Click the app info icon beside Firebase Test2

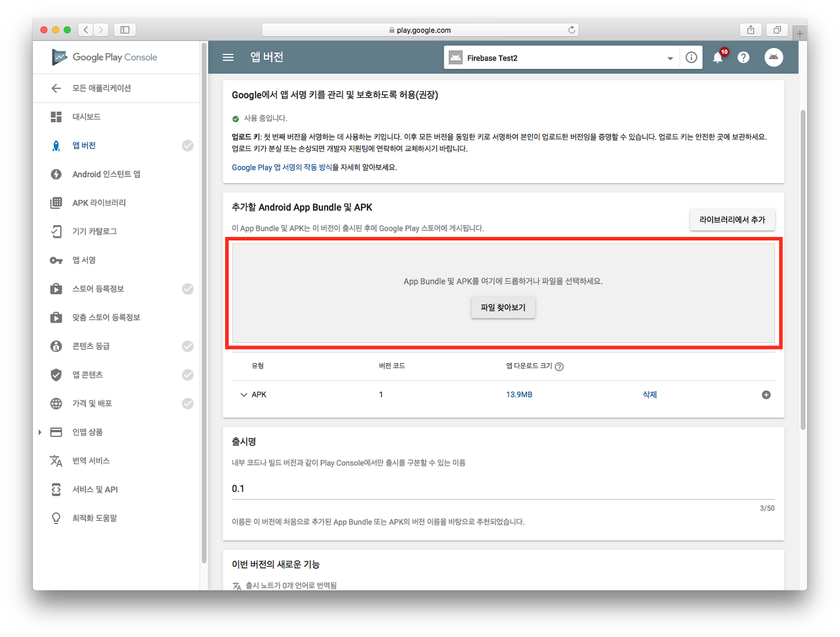(x=691, y=58)
